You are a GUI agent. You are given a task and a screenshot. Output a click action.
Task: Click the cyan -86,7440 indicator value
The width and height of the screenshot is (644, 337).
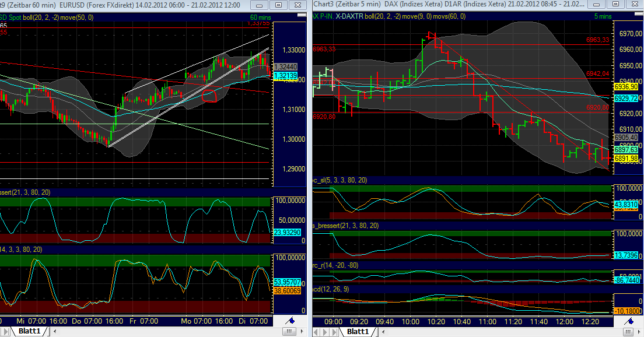point(626,280)
